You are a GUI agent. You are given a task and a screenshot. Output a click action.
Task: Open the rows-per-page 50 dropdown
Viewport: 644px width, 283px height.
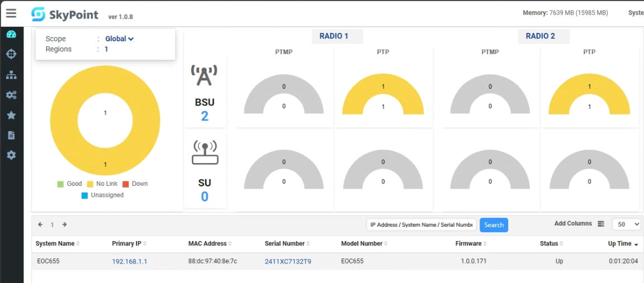click(x=626, y=224)
